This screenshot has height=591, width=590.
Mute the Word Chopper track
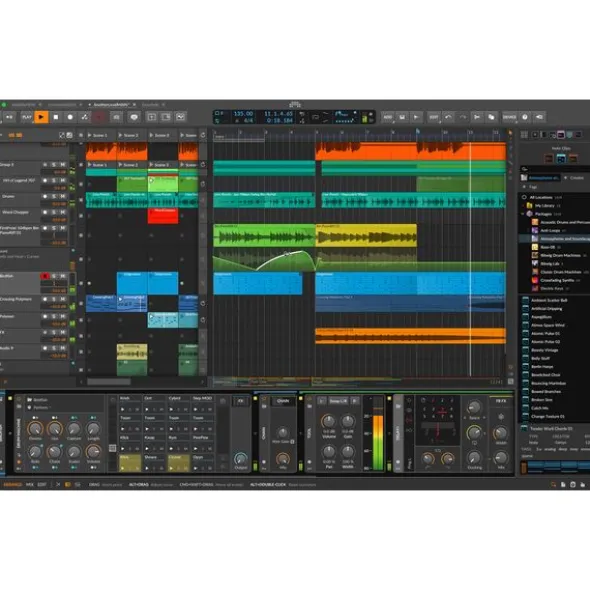coord(63,212)
